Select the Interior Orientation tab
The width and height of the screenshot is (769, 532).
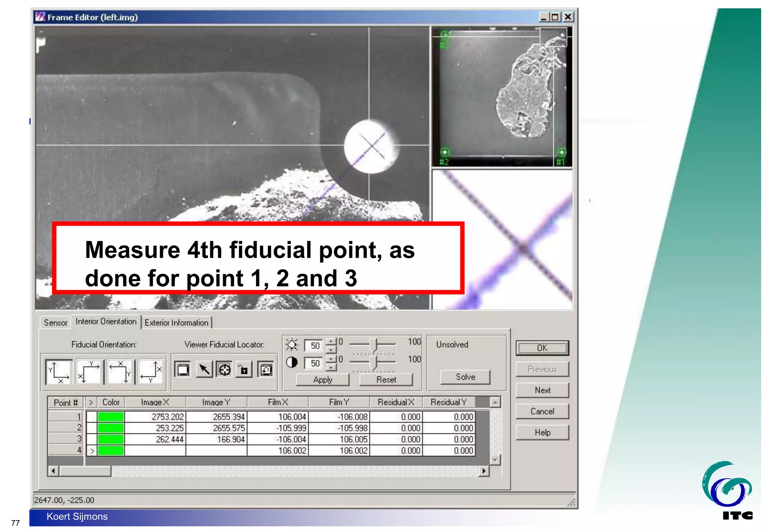pyautogui.click(x=106, y=322)
